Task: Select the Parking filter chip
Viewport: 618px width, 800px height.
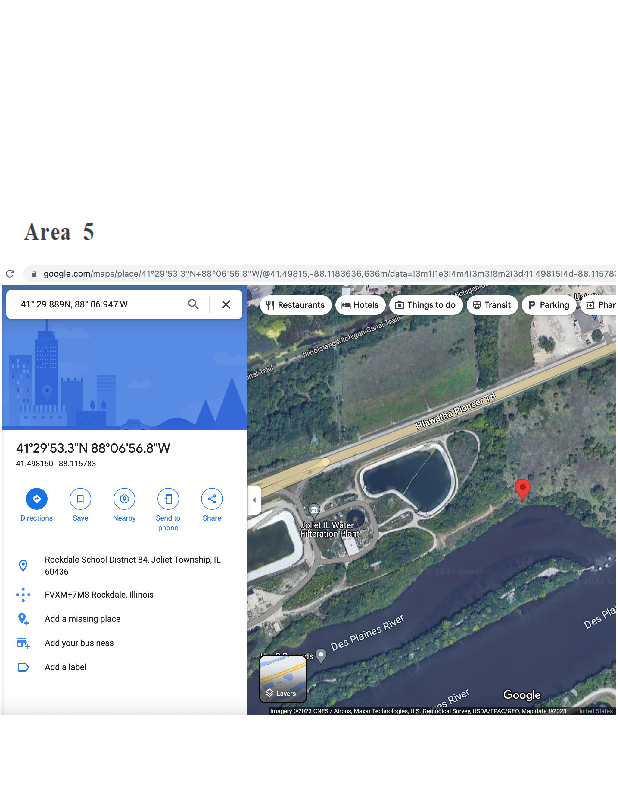Action: pos(548,305)
